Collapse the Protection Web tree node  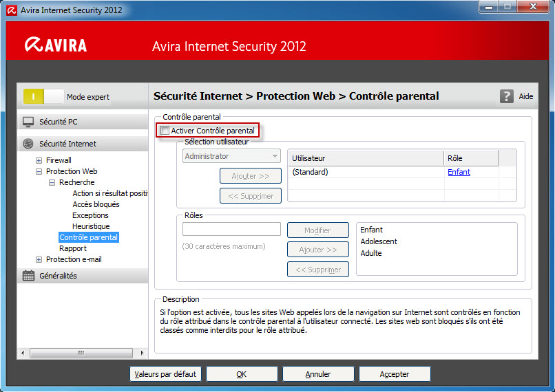pos(39,171)
